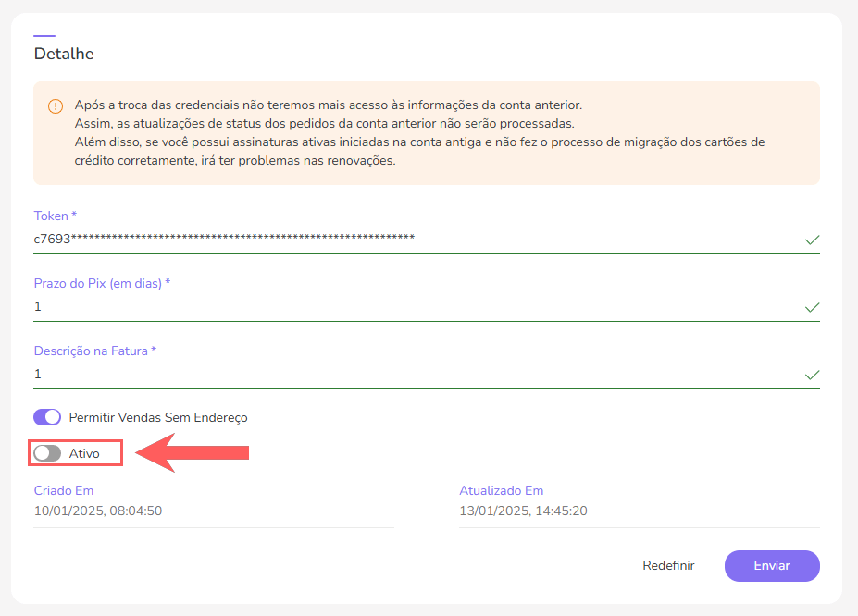Click the warning line starting 'Após a troca das credenciais'

coord(329,105)
